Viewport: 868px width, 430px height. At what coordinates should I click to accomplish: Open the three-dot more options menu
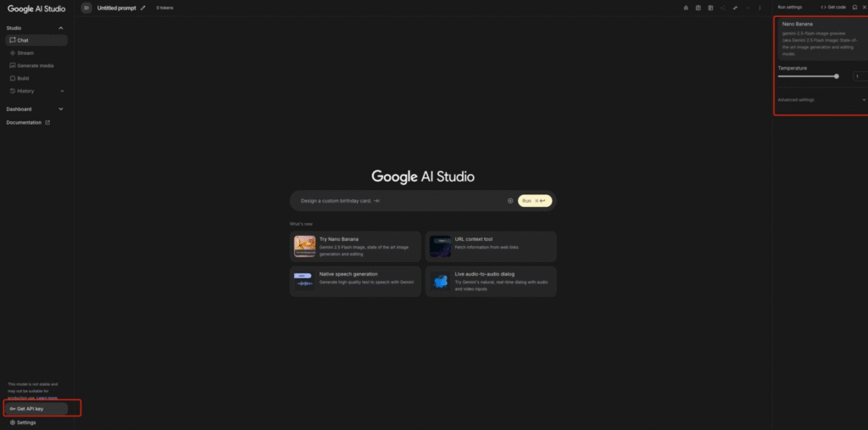tap(759, 8)
